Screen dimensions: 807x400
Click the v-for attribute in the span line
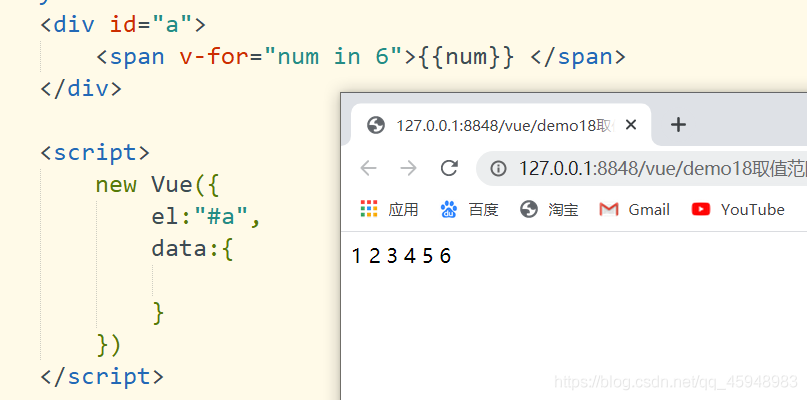point(214,57)
